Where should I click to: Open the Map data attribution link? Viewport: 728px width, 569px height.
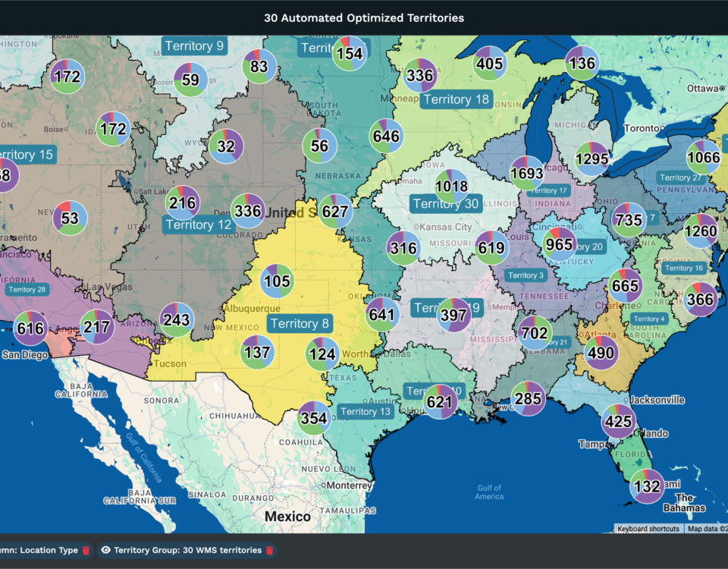707,529
